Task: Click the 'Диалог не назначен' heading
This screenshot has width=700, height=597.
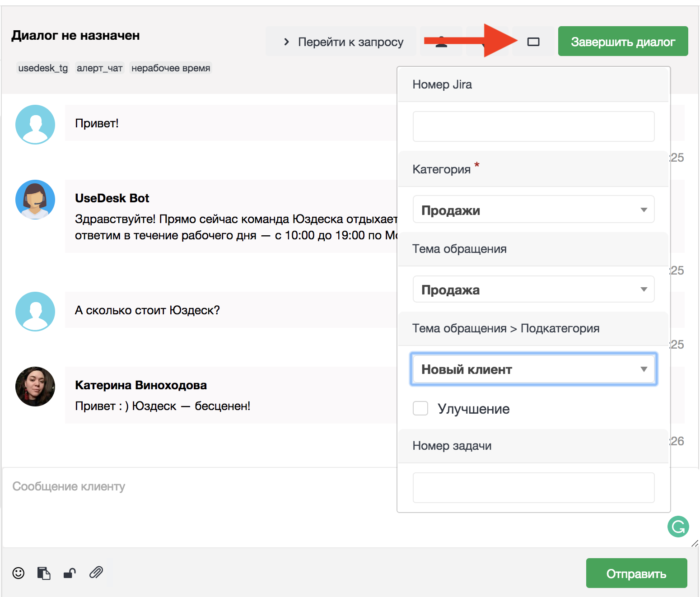Action: [75, 36]
